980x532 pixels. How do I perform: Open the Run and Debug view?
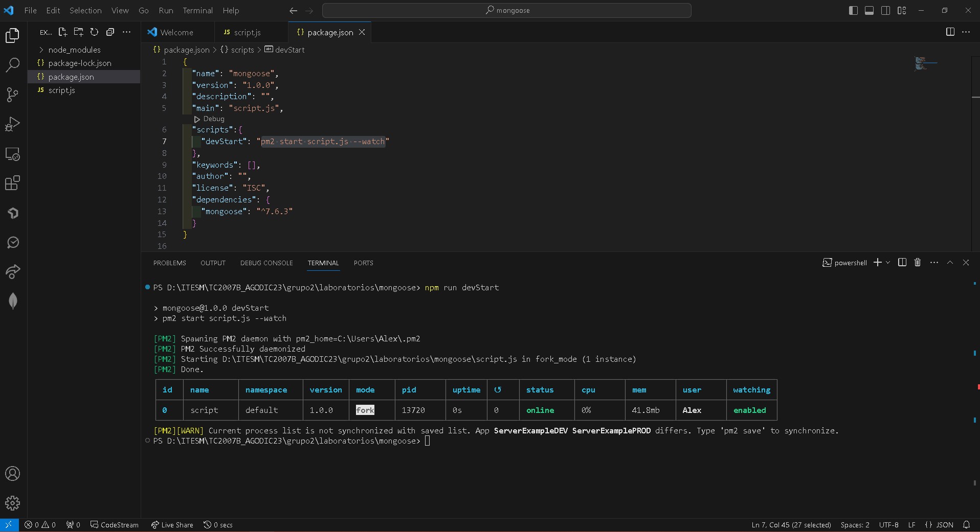(13, 124)
